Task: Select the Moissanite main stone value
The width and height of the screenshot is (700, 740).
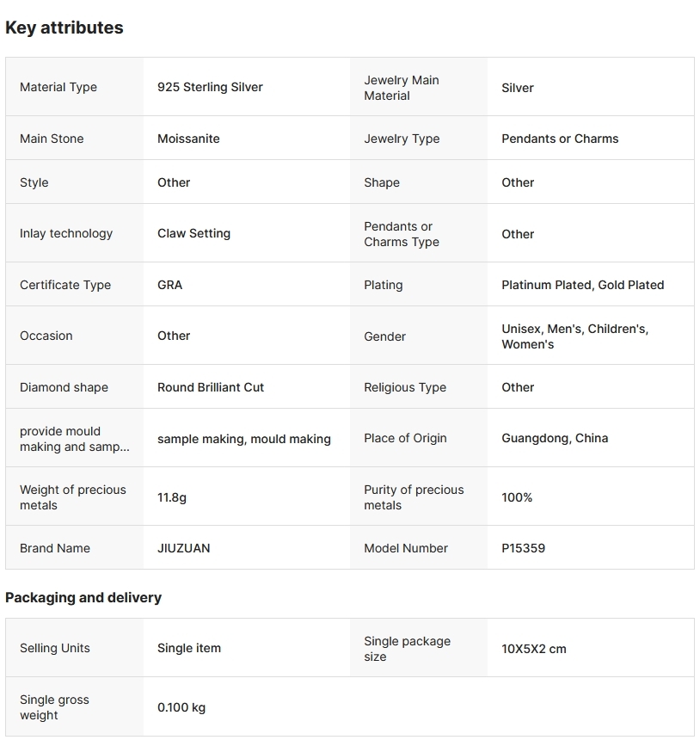Action: [188, 139]
